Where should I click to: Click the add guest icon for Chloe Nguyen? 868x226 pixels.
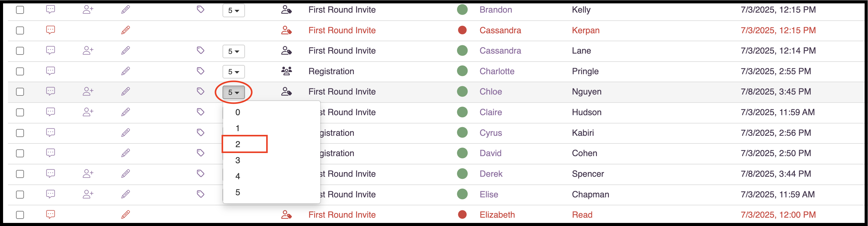88,91
